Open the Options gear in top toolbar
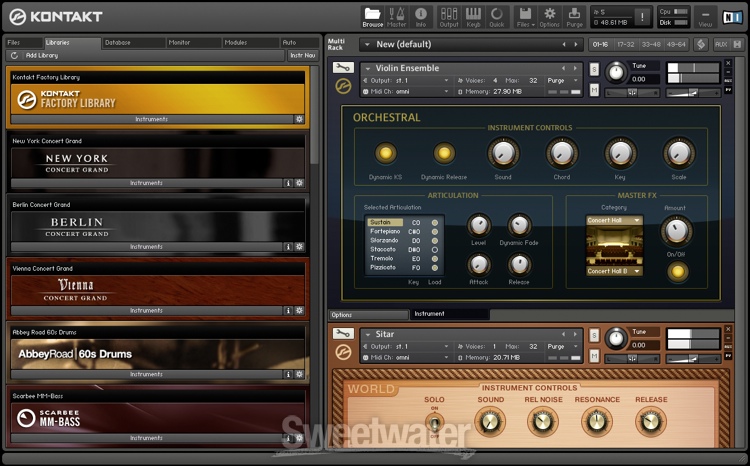Image resolution: width=750 pixels, height=466 pixels. [x=550, y=16]
